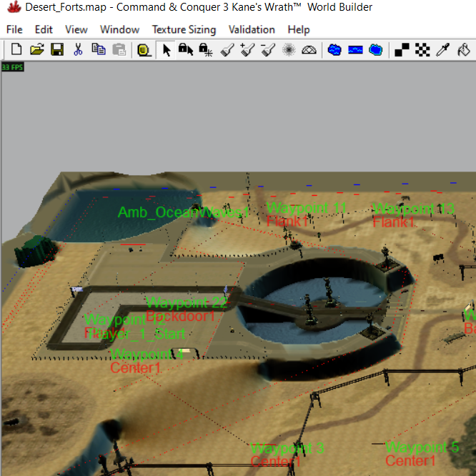Click the 33 FPS counter overlay
This screenshot has height=476, width=476.
point(12,67)
